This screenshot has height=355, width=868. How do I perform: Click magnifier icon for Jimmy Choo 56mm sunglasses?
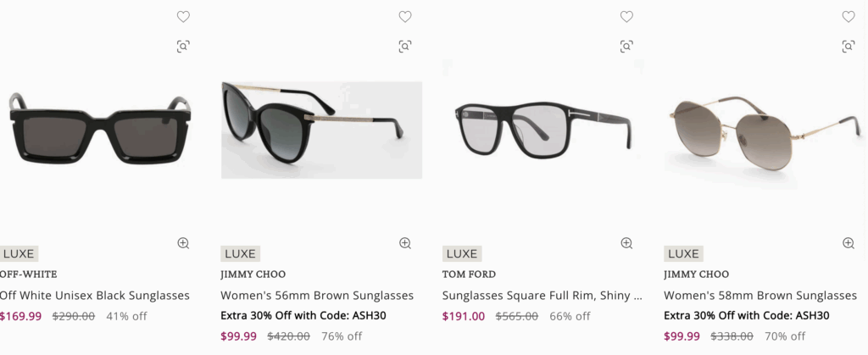(x=405, y=243)
